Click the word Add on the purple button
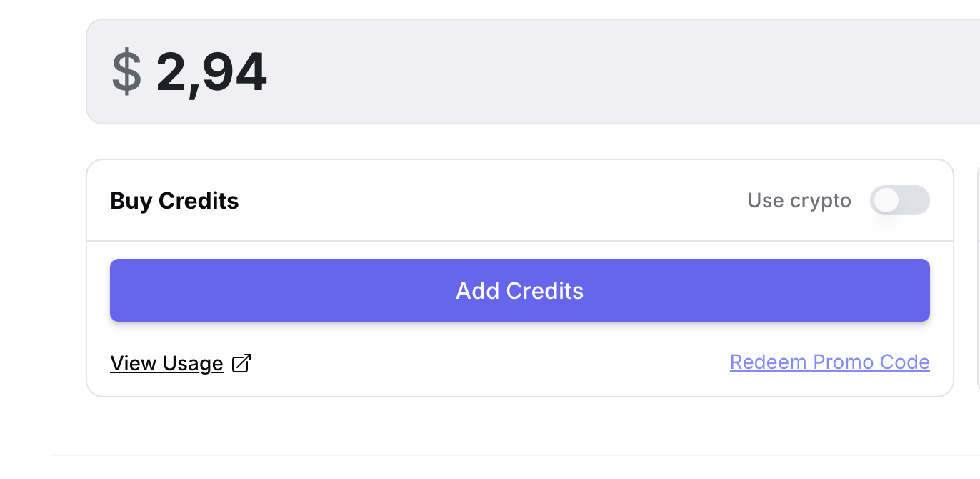Screen dimensions: 980x479 click(x=477, y=290)
